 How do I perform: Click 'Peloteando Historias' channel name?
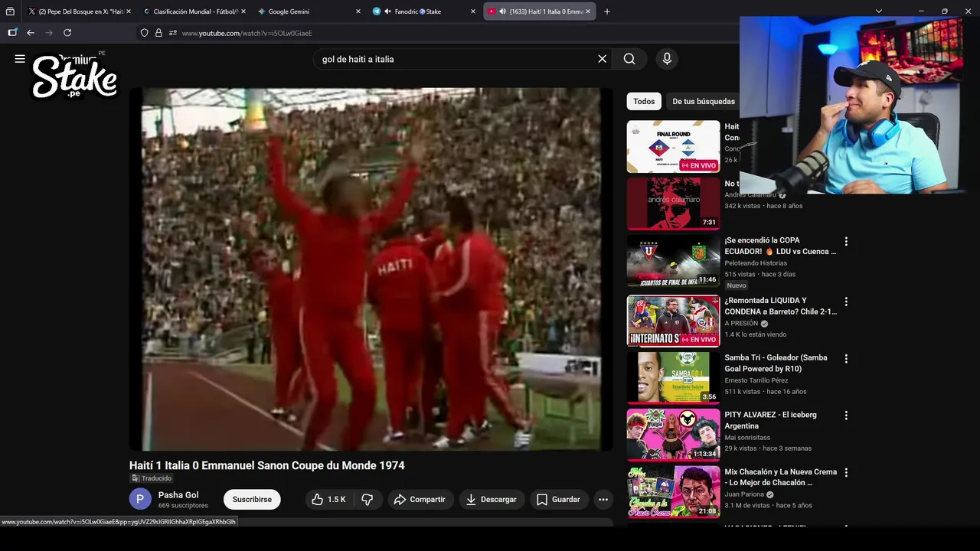click(x=756, y=263)
